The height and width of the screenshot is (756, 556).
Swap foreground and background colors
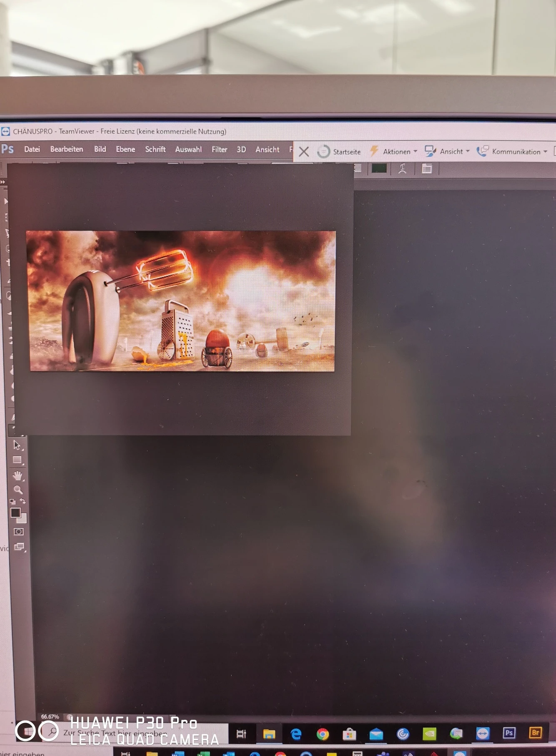pos(22,501)
